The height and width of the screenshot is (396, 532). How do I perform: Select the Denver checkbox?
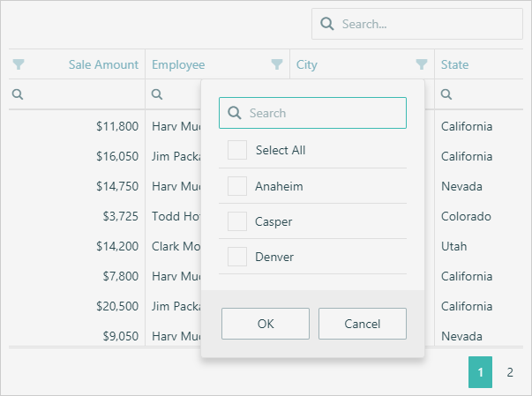click(237, 257)
